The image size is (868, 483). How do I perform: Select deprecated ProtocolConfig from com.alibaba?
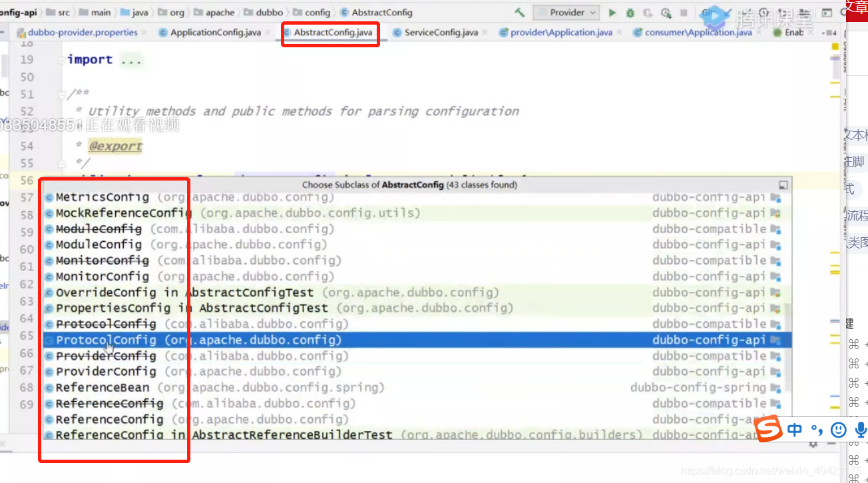tap(417, 324)
